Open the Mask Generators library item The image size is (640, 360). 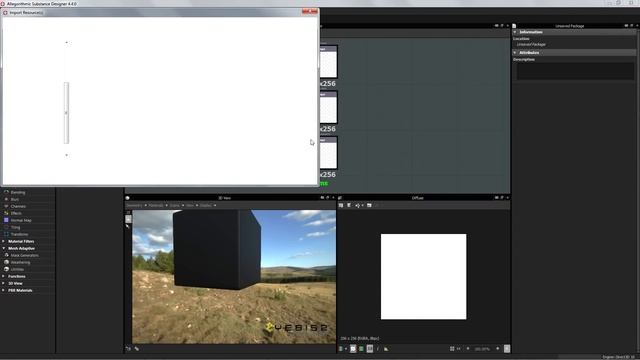[x=24, y=256]
